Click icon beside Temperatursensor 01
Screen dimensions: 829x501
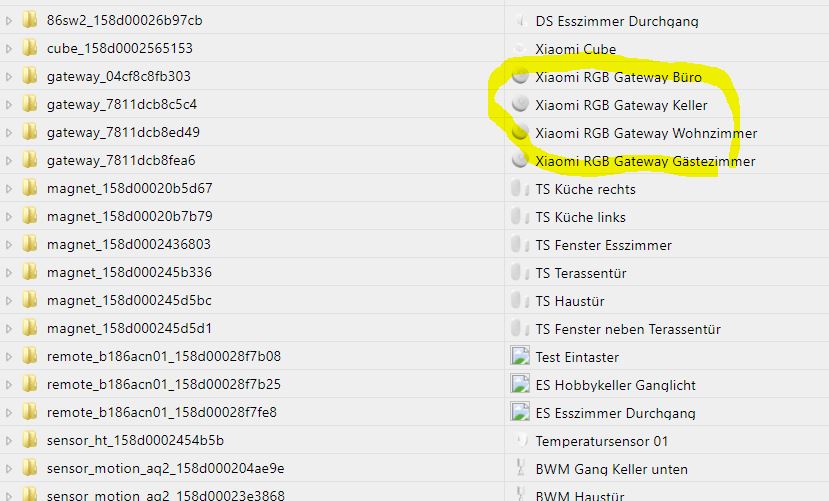point(520,440)
